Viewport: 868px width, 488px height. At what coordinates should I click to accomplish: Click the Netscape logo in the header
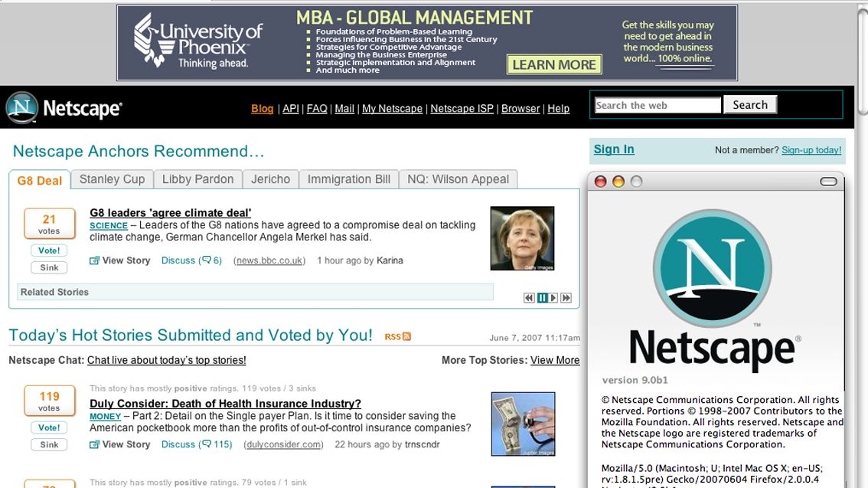[64, 108]
